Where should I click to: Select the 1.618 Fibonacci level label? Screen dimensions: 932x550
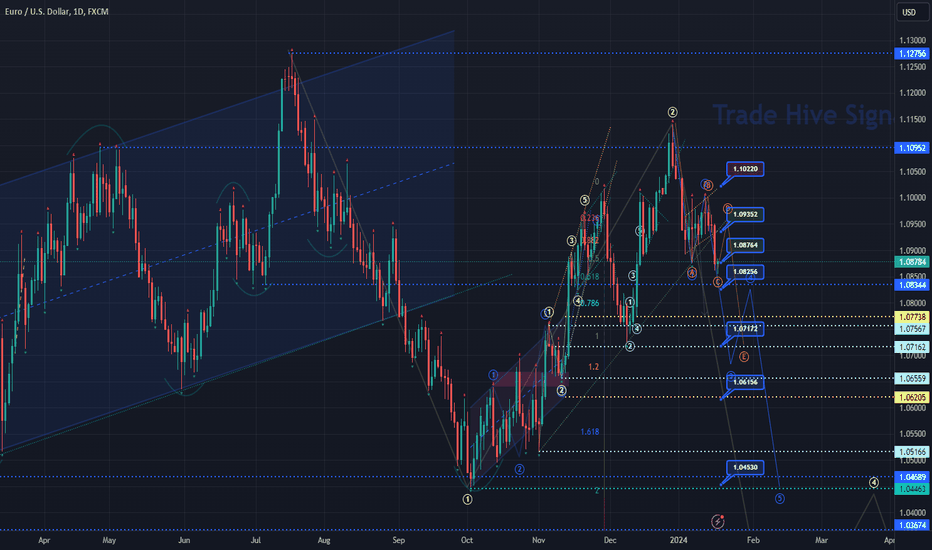point(590,432)
